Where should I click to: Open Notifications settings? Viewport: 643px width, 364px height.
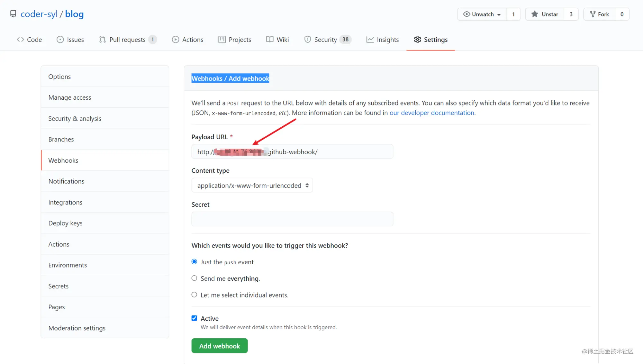tap(105, 181)
